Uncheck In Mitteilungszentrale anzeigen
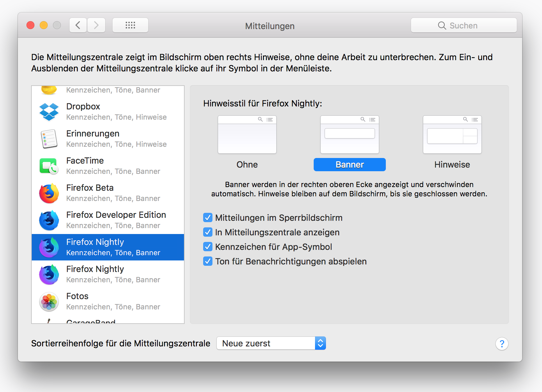The height and width of the screenshot is (392, 542). pyautogui.click(x=208, y=232)
